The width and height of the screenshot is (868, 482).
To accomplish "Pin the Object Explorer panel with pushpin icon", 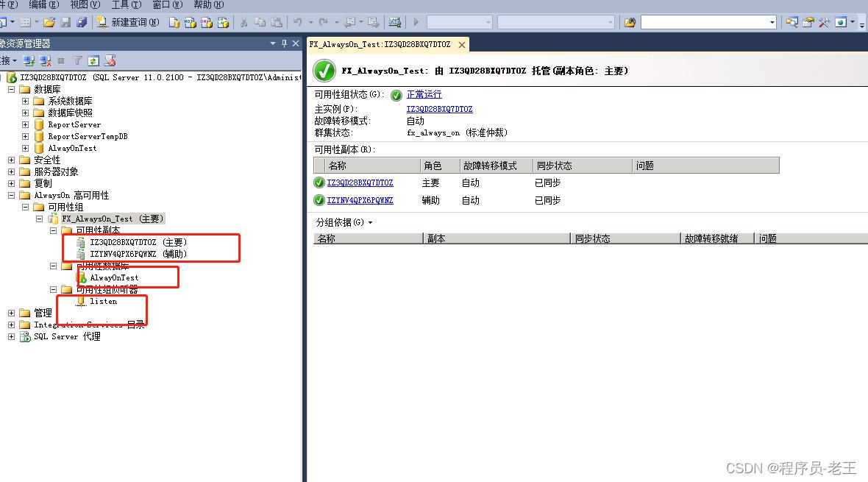I will pos(285,44).
